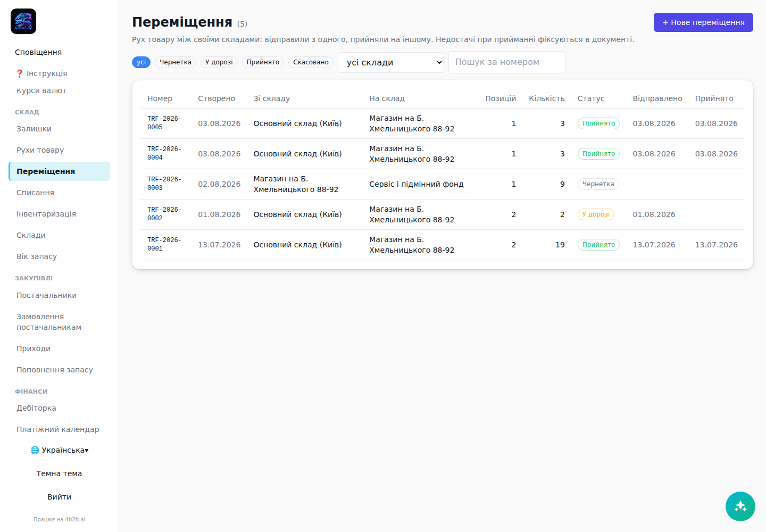Click Чернетка status badge in table
The image size is (766, 532).
point(598,184)
